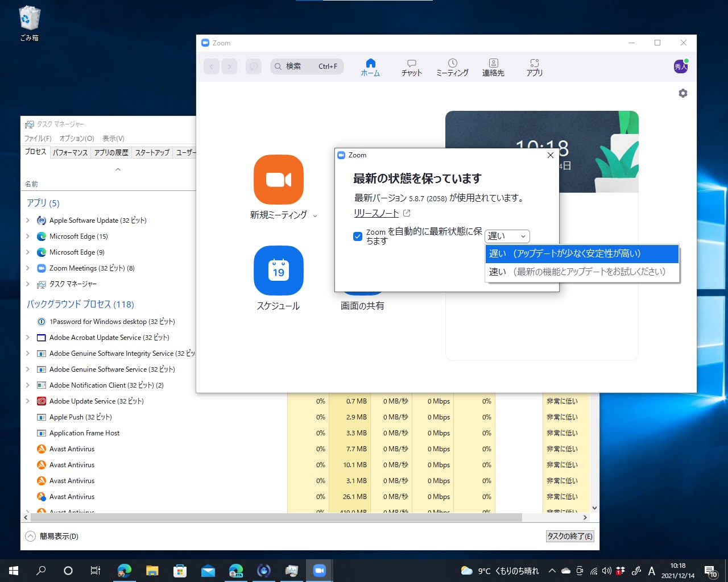This screenshot has width=728, height=582.
Task: Open the update frequency dropdown showing 遅い
Action: point(507,236)
